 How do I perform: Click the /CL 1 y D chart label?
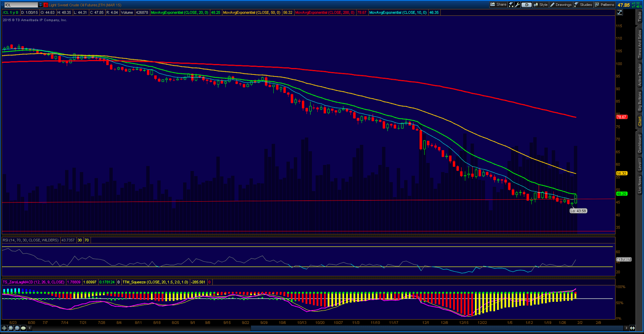point(11,12)
